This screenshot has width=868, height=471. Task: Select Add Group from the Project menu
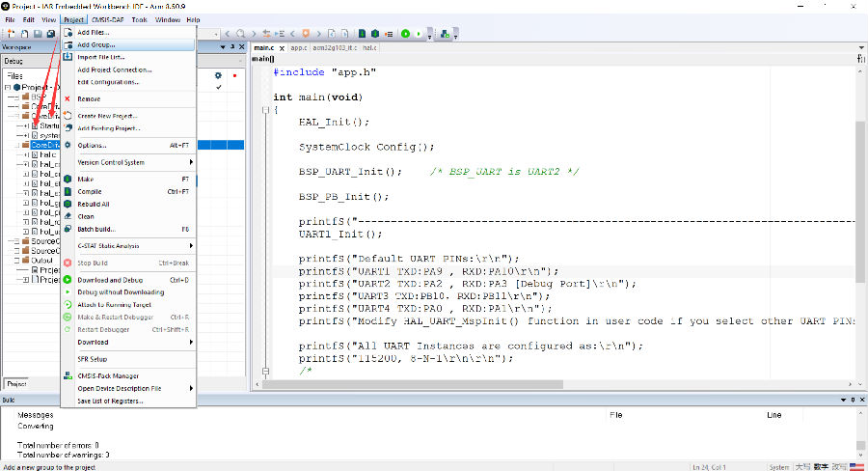pyautogui.click(x=96, y=44)
